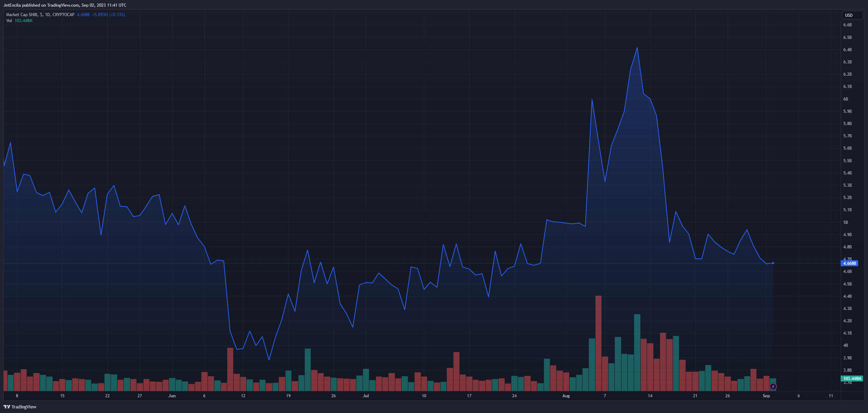The width and height of the screenshot is (868, 413).
Task: Click the '17' date label on the time axis
Action: coord(469,396)
